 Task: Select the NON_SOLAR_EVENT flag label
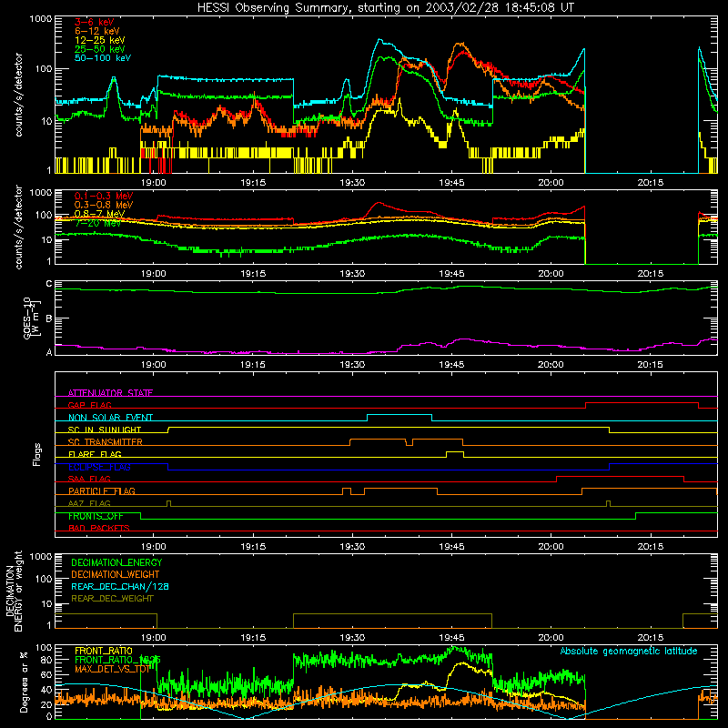pyautogui.click(x=110, y=418)
